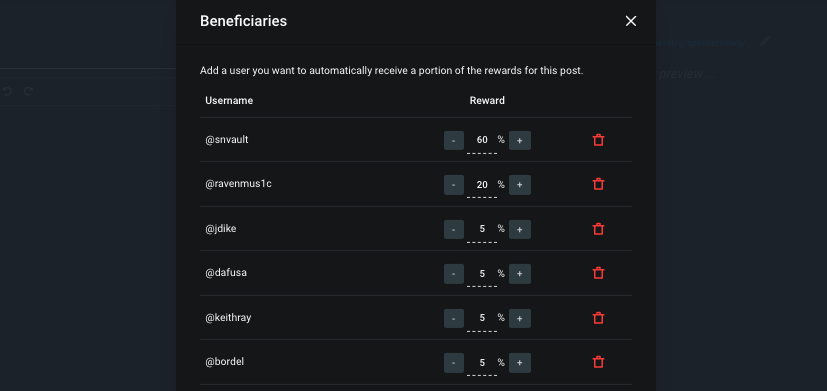Click the @bordel reward value field
This screenshot has width=827, height=391.
click(x=482, y=363)
